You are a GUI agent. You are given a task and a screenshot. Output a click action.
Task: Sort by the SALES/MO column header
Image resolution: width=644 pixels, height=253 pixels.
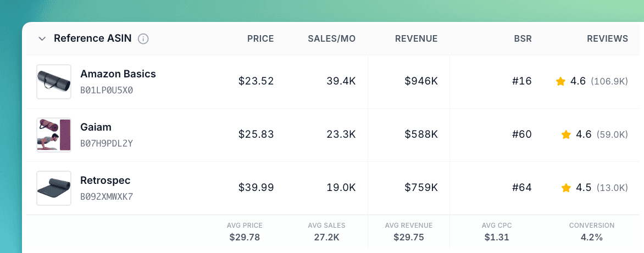pos(331,39)
